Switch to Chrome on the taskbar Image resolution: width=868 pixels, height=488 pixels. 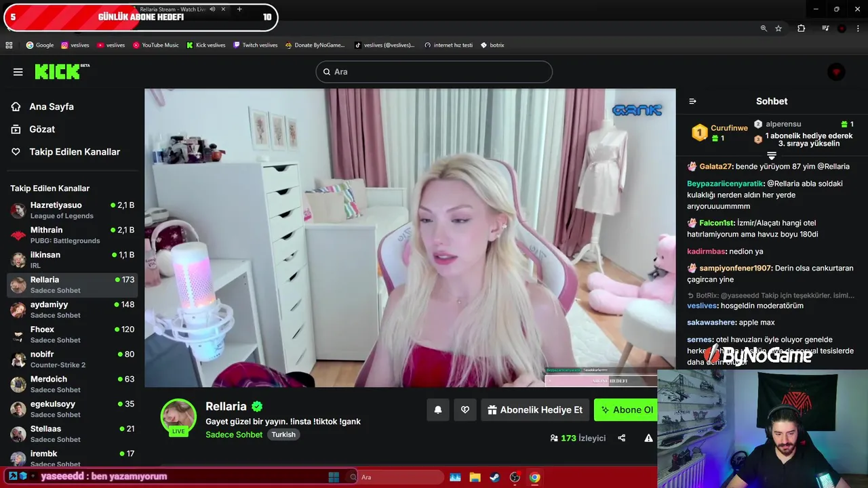click(535, 477)
